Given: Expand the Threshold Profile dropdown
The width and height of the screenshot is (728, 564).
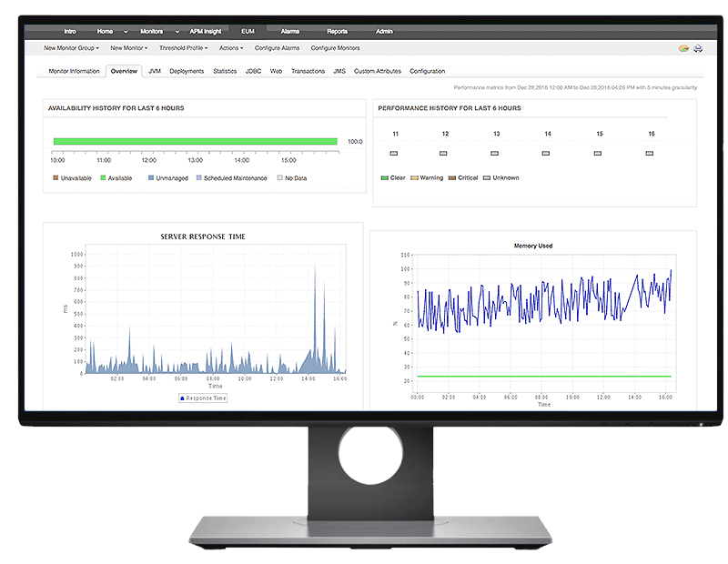Looking at the screenshot, I should [184, 48].
